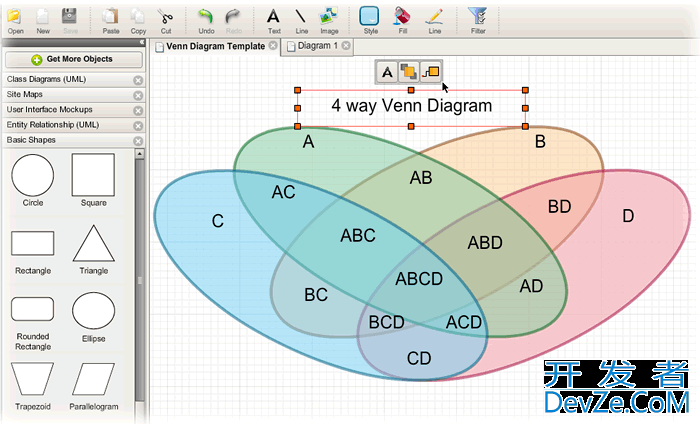Open the Fill paint bucket tool
The height and width of the screenshot is (424, 700).
(401, 19)
